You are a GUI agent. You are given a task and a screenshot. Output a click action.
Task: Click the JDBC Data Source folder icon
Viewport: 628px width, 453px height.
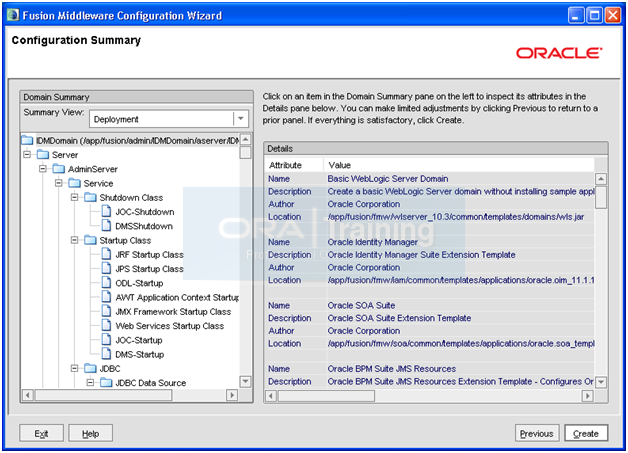click(106, 383)
